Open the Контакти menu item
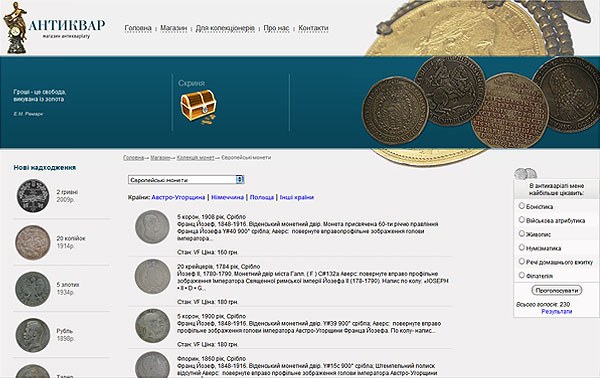 313,28
